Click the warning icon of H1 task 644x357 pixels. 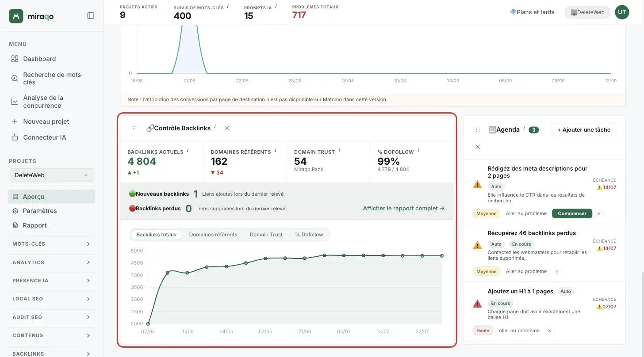[x=477, y=304]
